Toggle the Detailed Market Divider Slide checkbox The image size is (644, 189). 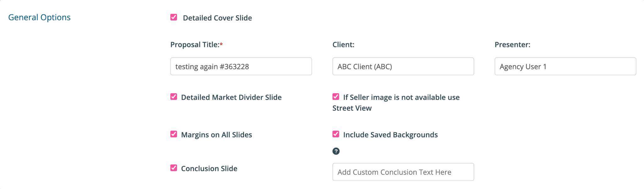[x=174, y=97]
